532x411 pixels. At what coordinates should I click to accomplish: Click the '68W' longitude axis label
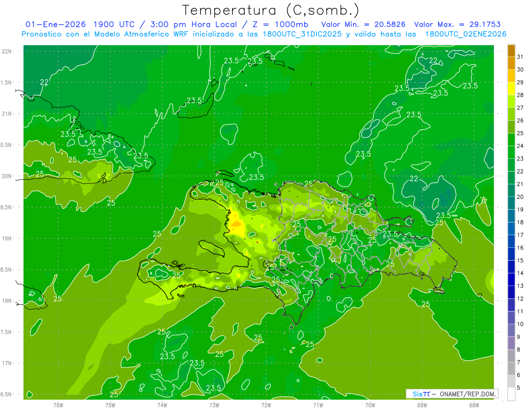click(x=474, y=405)
